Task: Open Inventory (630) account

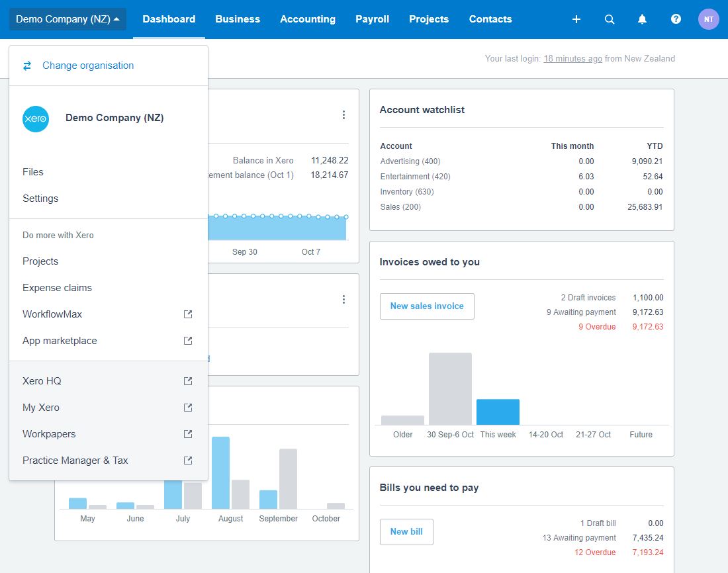Action: (407, 192)
